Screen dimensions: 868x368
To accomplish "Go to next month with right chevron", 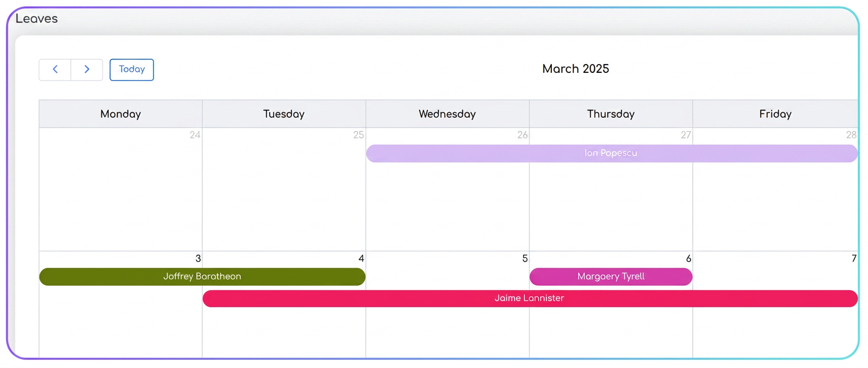I will click(87, 70).
